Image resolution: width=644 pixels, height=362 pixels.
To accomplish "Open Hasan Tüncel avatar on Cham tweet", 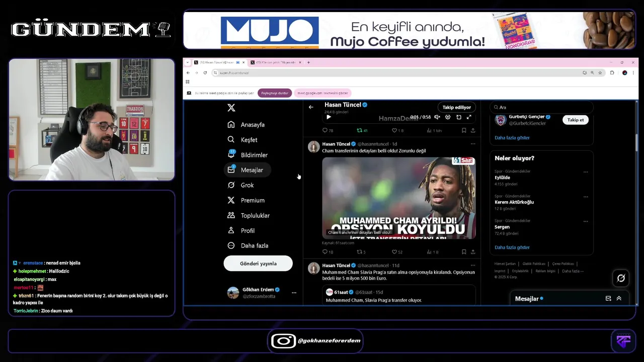I will pyautogui.click(x=313, y=146).
